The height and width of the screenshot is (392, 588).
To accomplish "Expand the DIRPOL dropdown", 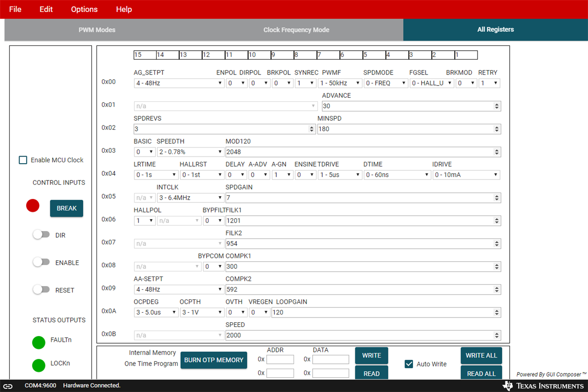I will [260, 83].
